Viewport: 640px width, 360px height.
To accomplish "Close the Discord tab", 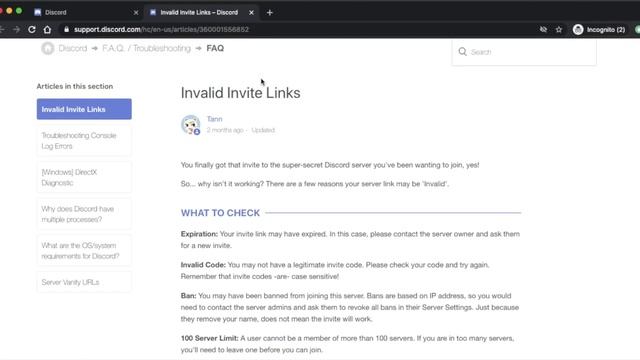I will coord(136,13).
